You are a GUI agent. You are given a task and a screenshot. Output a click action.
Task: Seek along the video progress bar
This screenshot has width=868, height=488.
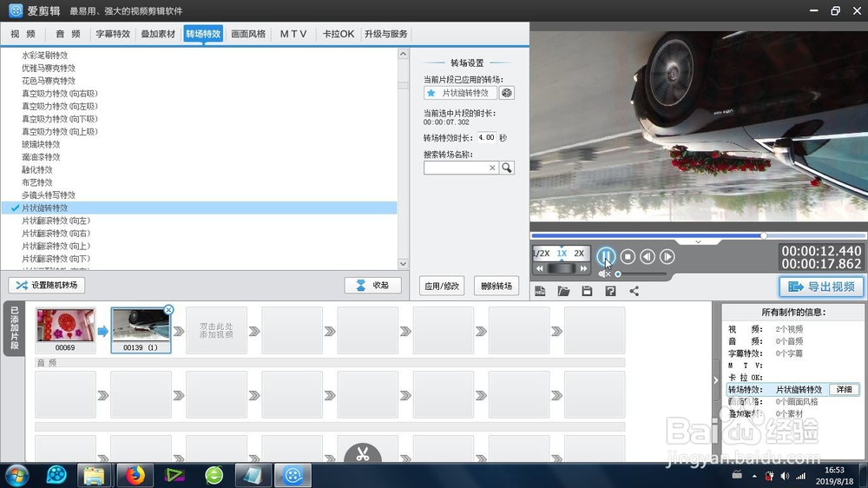click(x=699, y=235)
